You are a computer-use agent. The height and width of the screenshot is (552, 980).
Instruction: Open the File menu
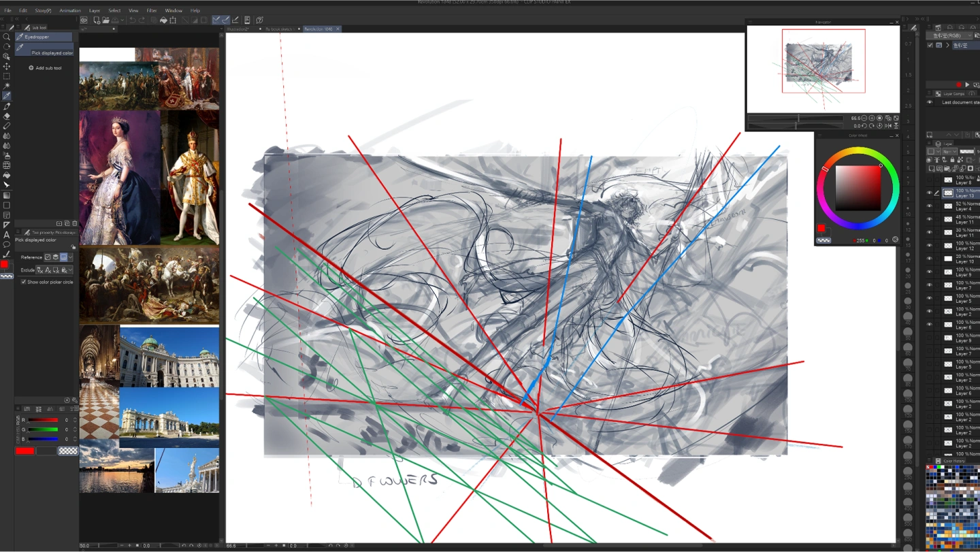pyautogui.click(x=7, y=10)
